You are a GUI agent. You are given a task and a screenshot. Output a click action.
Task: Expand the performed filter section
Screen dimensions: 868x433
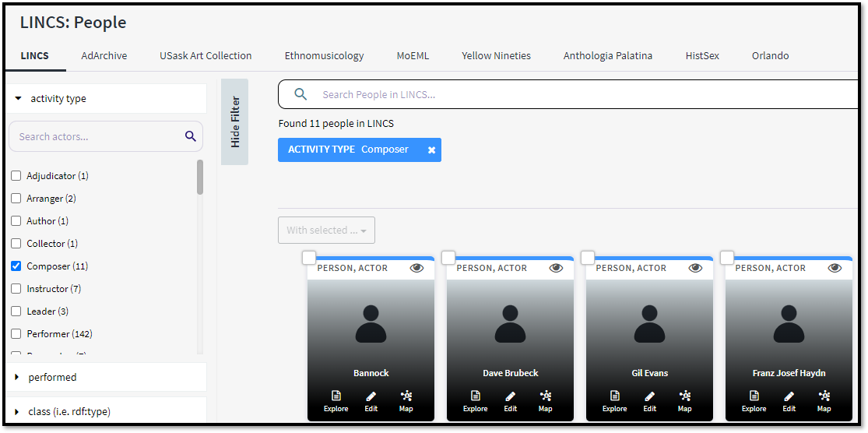point(19,377)
